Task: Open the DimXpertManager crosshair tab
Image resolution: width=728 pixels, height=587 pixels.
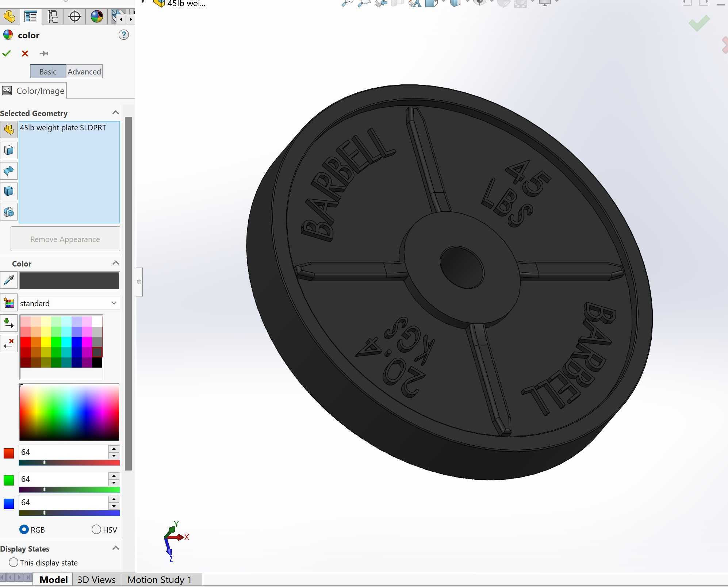Action: (75, 16)
